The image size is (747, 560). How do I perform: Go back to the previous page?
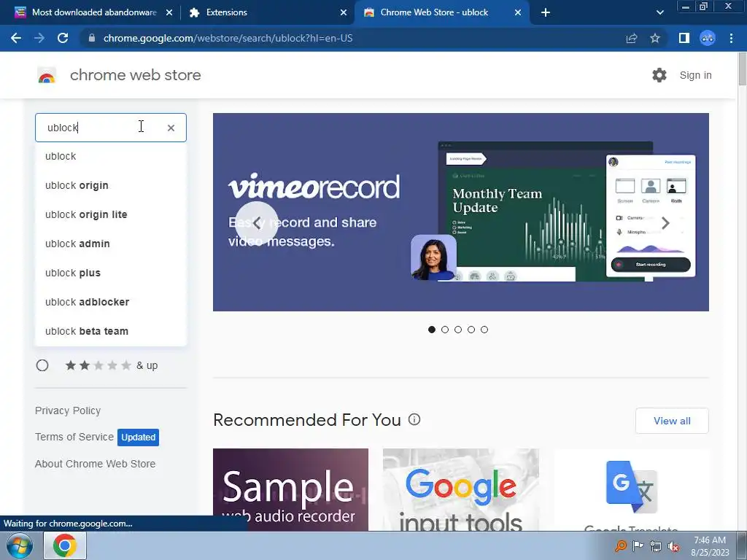pos(16,38)
